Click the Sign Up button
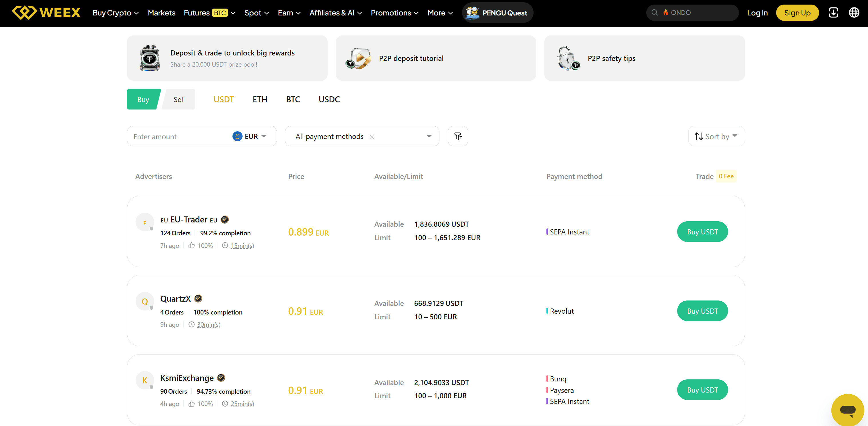This screenshot has width=868, height=426. (797, 13)
